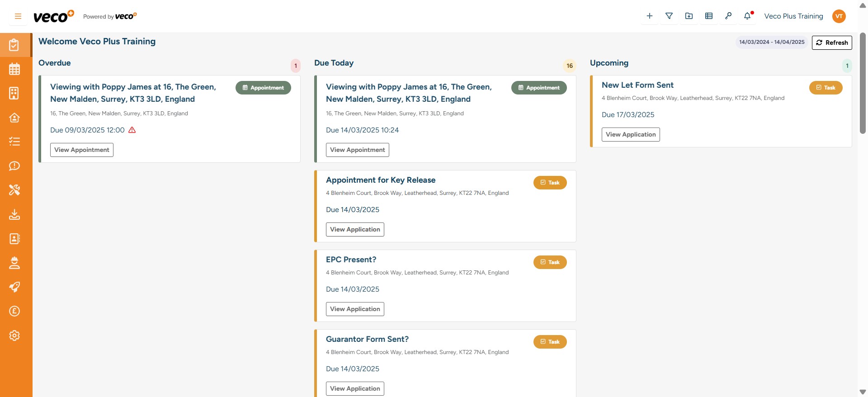Click the Veco plus logo
Screen dimensions: 868x397
(x=54, y=16)
